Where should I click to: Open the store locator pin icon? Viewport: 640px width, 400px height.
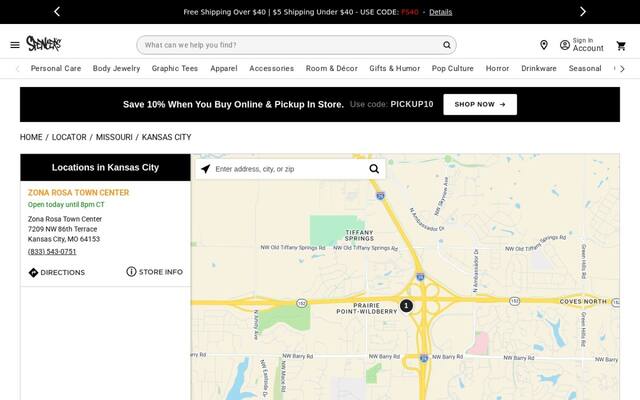[x=544, y=45]
